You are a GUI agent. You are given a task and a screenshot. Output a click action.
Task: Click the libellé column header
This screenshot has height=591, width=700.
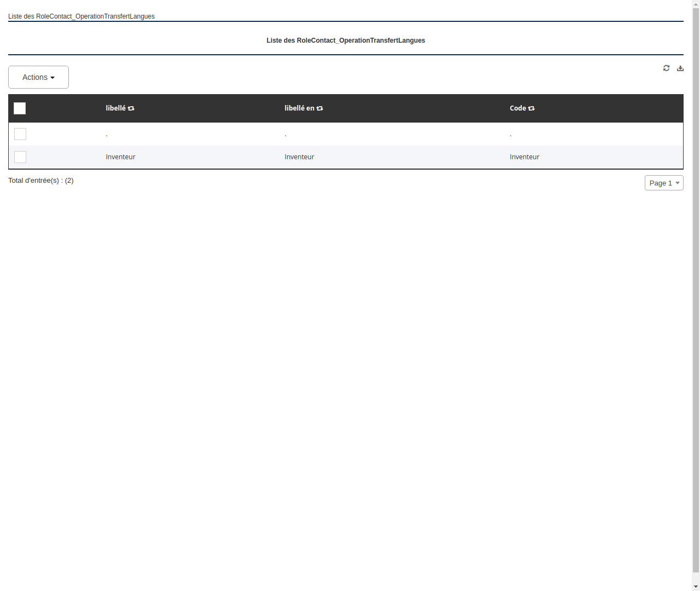[x=116, y=108]
